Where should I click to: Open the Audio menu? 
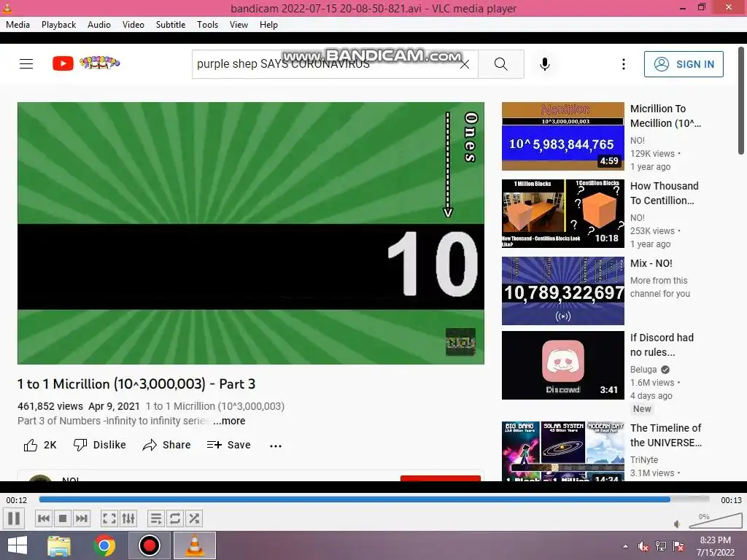point(99,25)
